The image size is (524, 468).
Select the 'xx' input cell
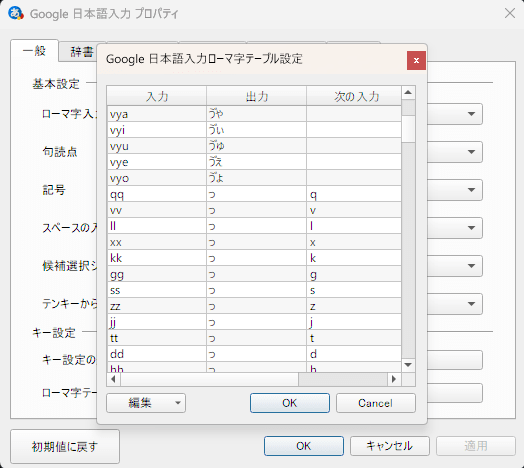157,242
